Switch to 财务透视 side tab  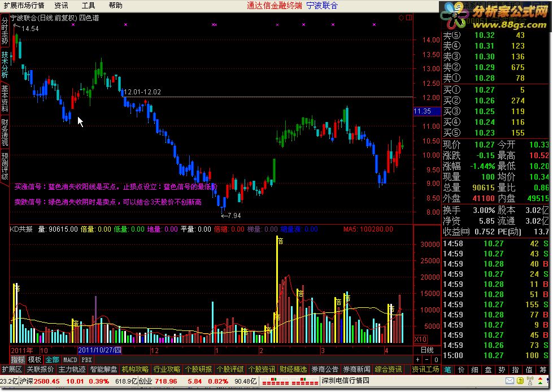coord(5,132)
